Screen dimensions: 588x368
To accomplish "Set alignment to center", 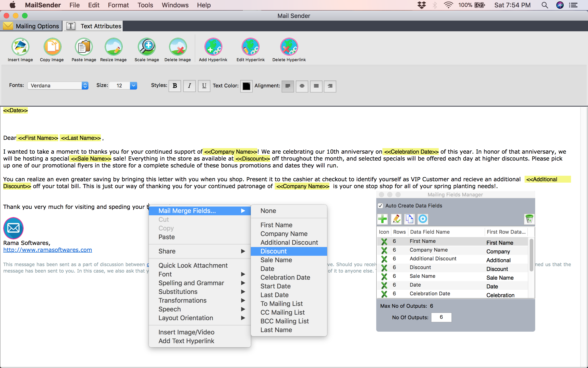I will [302, 86].
